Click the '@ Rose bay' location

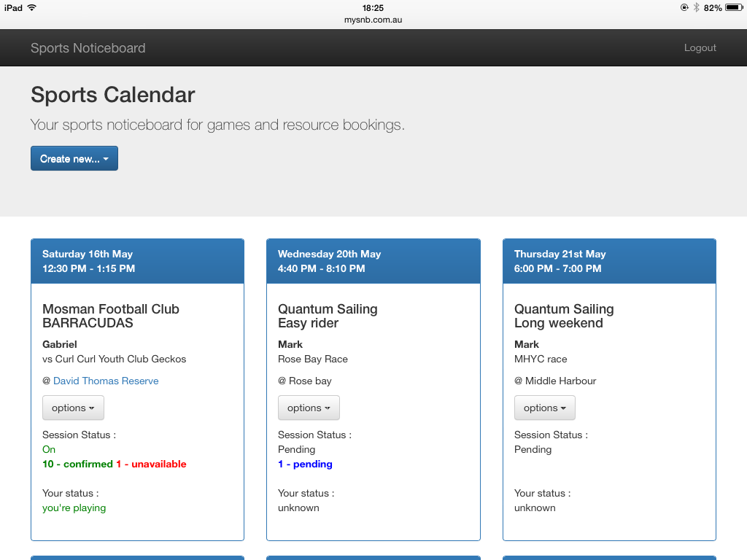pos(305,381)
